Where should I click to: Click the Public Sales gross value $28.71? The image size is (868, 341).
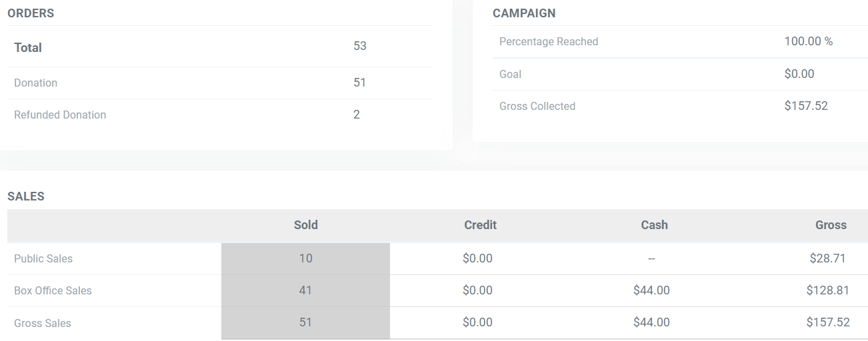click(827, 258)
